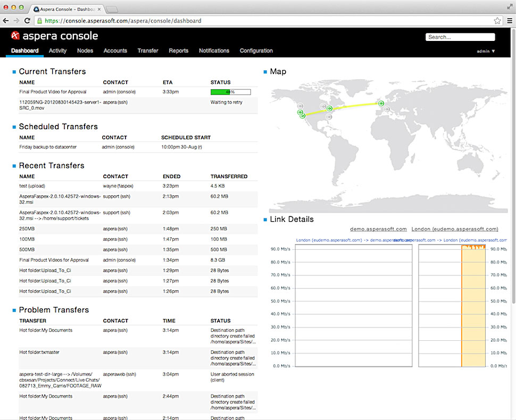Open the Final Product Video for Approval transfer

click(x=53, y=92)
